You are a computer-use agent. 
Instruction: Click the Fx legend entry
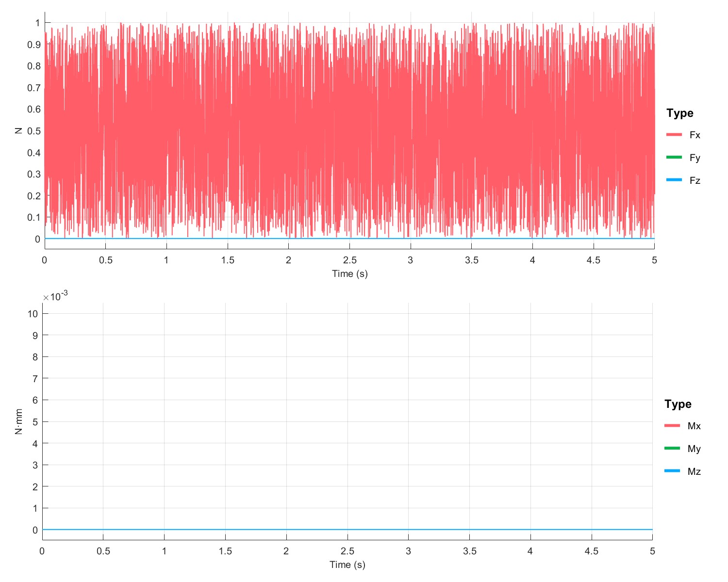(x=683, y=135)
